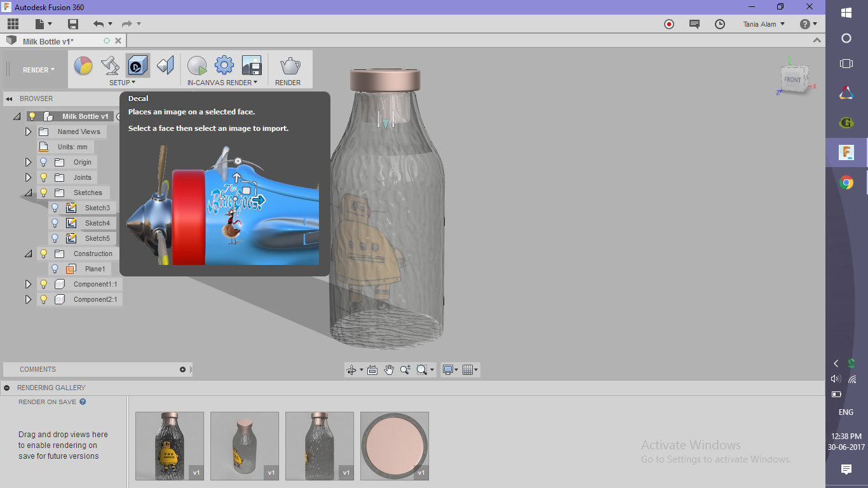Select the Pan hand tool
Image resolution: width=868 pixels, height=488 pixels.
(389, 370)
